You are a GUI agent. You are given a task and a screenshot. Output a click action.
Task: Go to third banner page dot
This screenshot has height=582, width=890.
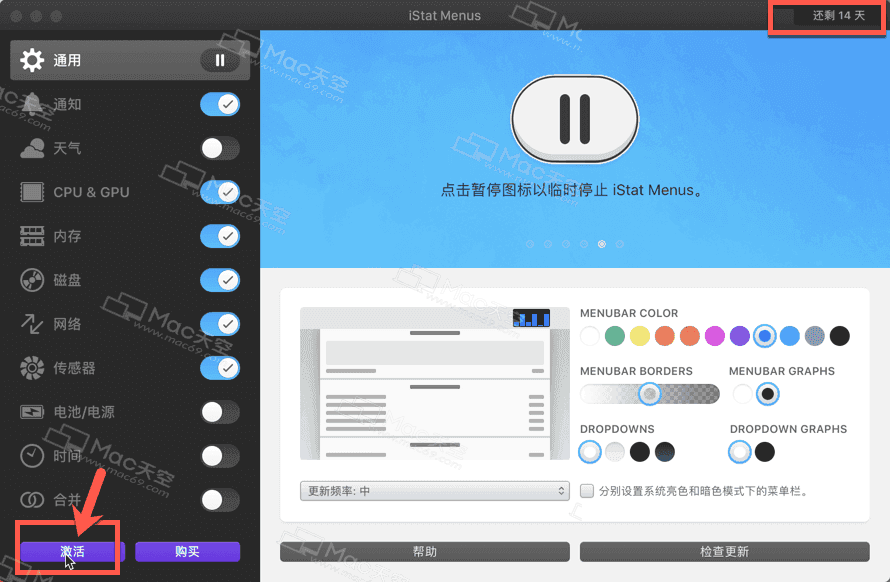pos(566,244)
